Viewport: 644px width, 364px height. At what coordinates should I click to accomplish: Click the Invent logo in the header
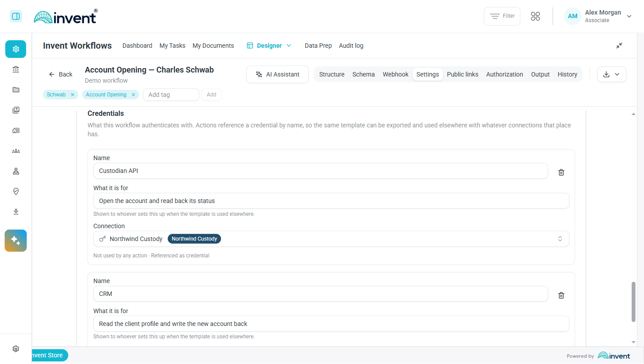pyautogui.click(x=65, y=17)
